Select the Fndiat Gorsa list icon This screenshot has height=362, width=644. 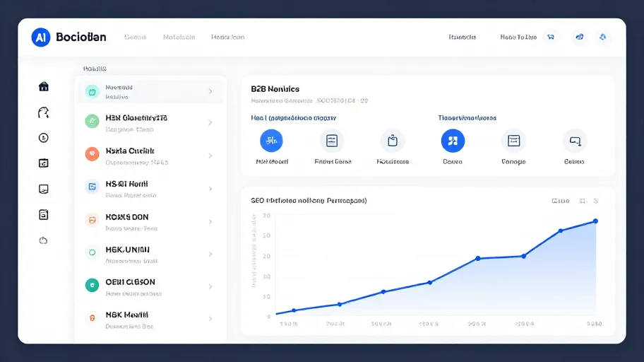pyautogui.click(x=332, y=141)
